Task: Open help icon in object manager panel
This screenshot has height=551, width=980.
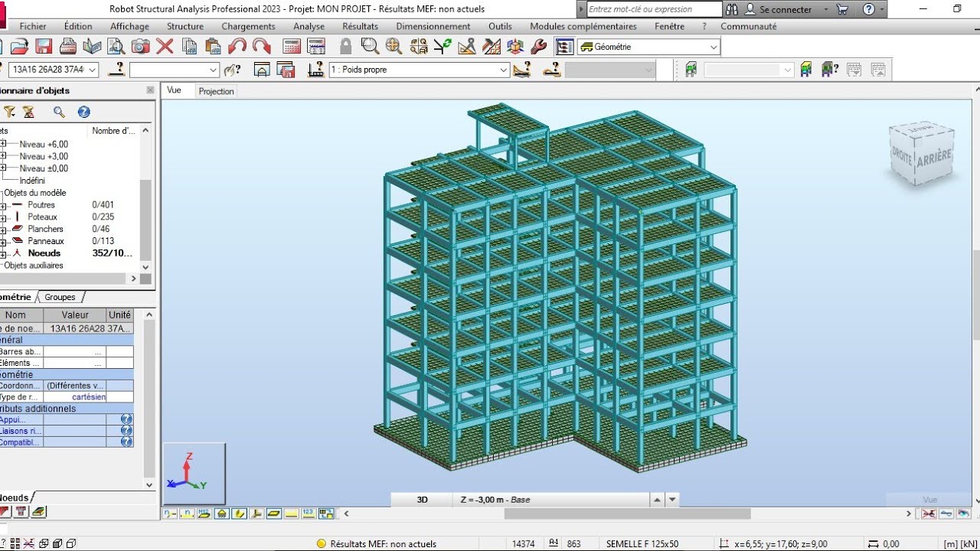Action: 84,112
